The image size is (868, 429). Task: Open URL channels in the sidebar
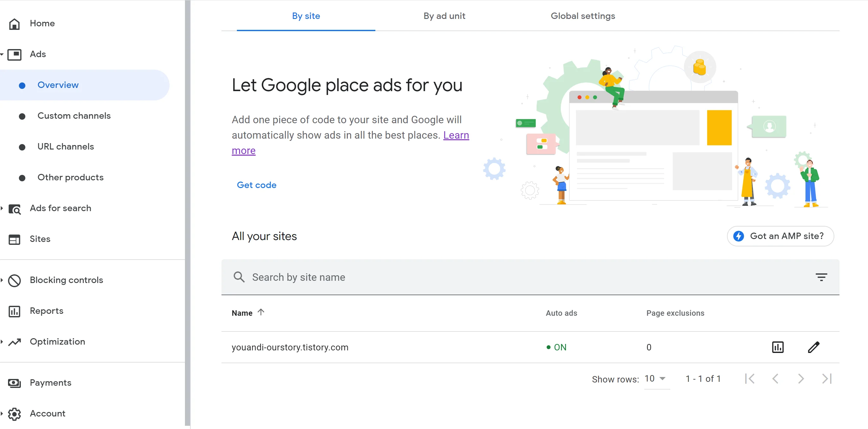66,147
